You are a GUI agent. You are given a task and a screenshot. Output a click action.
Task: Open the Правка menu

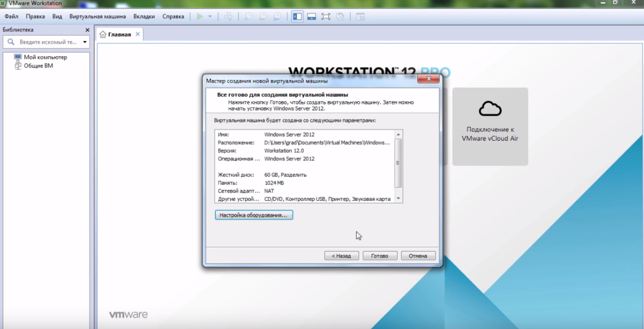[x=36, y=16]
